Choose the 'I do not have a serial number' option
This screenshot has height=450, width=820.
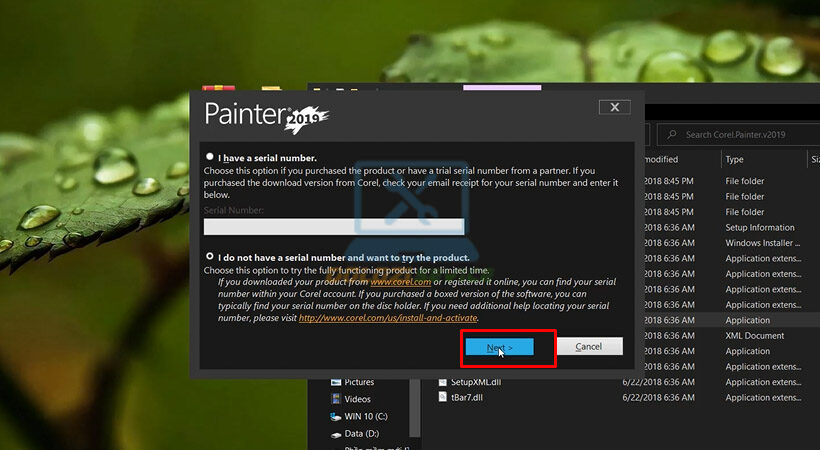tap(210, 257)
